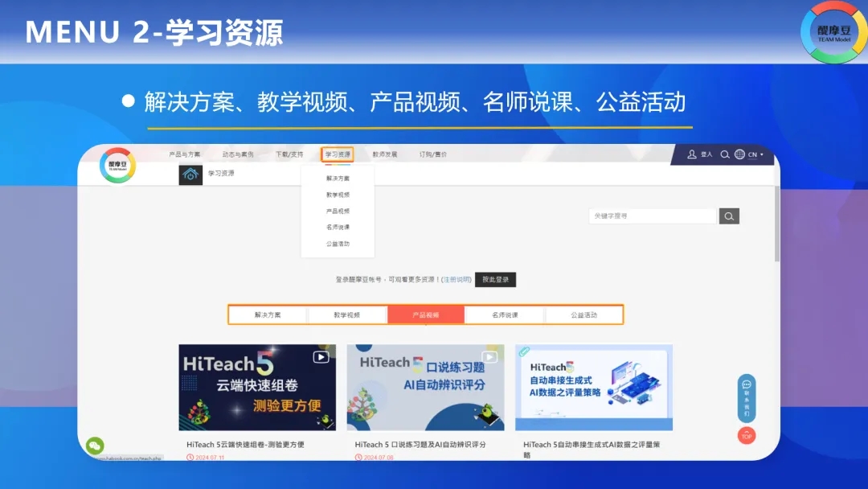Viewport: 868px width, 489px height.
Task: Choose 公益活动 in the 学习资源 dropdown
Action: point(338,244)
